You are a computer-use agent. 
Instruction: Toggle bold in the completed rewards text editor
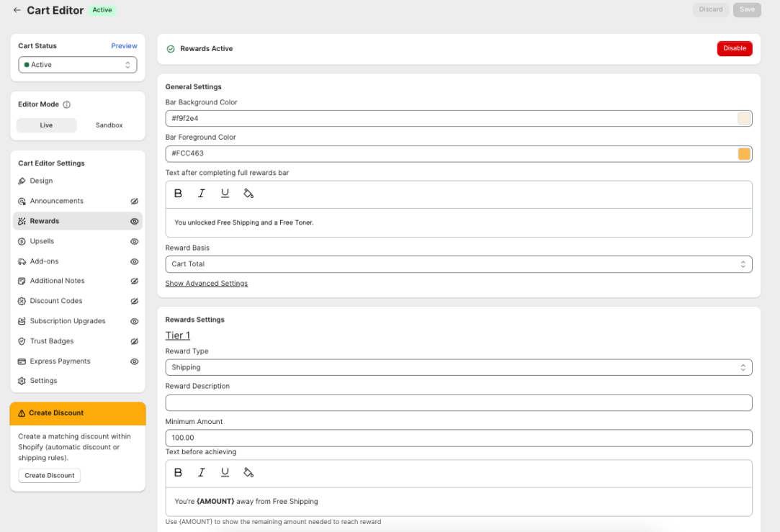tap(178, 194)
